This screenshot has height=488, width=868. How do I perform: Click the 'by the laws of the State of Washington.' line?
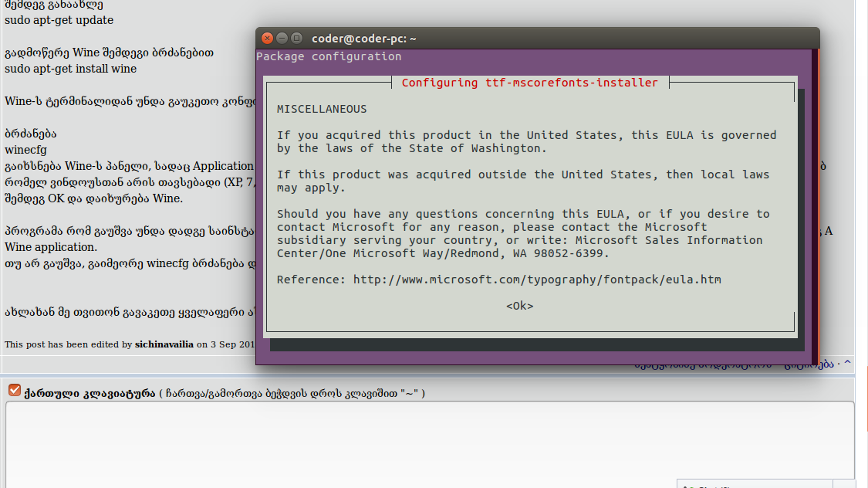tap(412, 148)
